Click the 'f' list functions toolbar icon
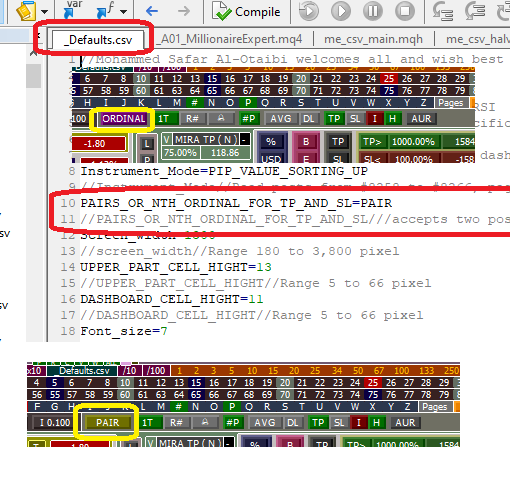 (x=106, y=10)
